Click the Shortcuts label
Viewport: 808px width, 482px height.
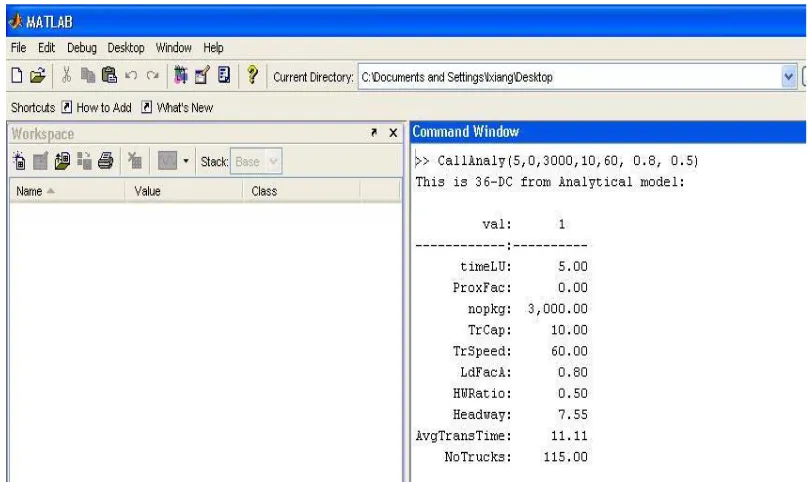pyautogui.click(x=33, y=108)
